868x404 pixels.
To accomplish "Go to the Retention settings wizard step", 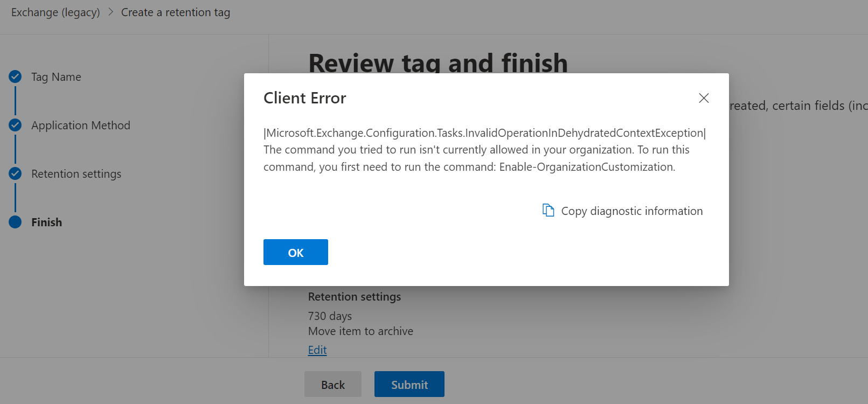I will click(x=76, y=174).
